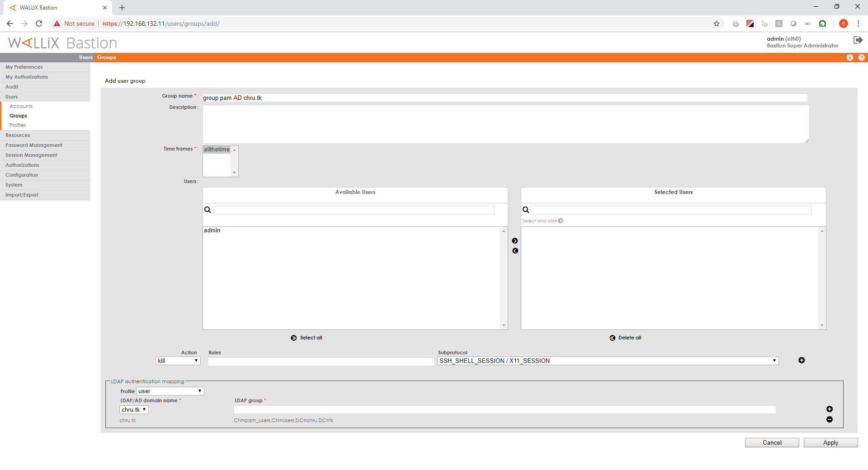This screenshot has height=470, width=868.
Task: Go to Accounts under Users
Action: (x=21, y=106)
